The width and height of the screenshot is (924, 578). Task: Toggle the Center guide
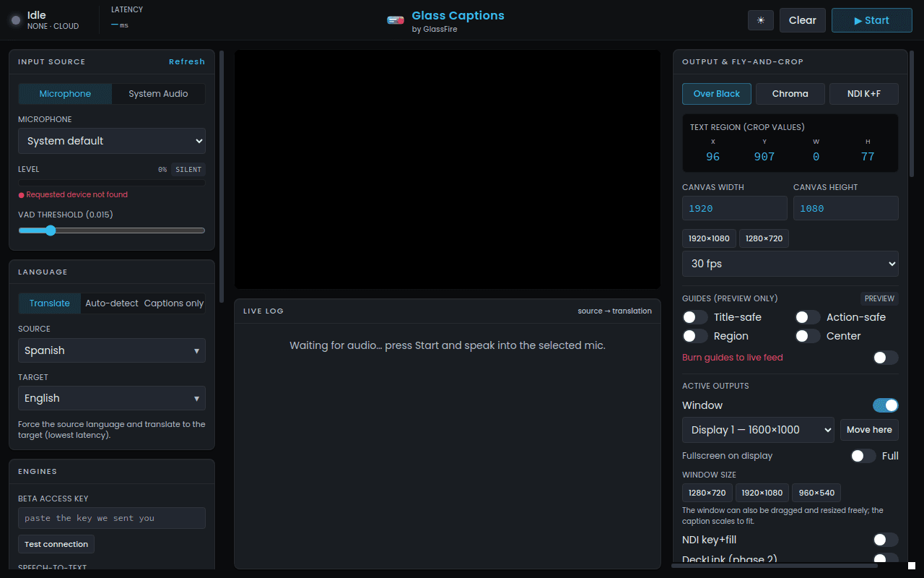(808, 336)
